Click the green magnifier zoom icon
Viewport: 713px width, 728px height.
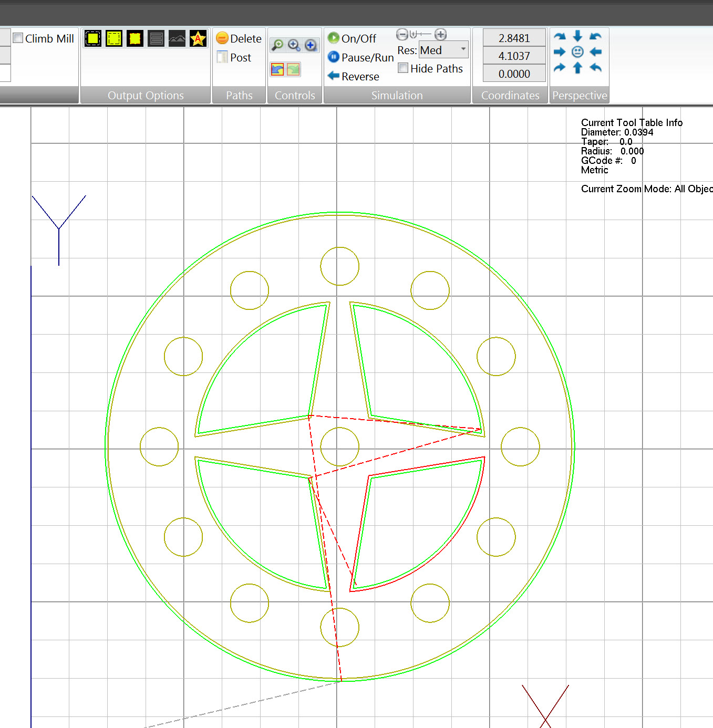[x=277, y=45]
